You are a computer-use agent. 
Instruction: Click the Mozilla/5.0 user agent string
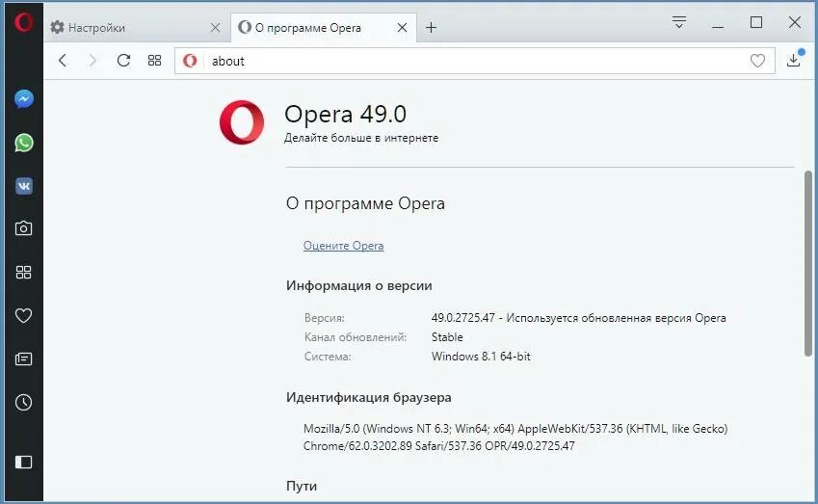(x=515, y=438)
